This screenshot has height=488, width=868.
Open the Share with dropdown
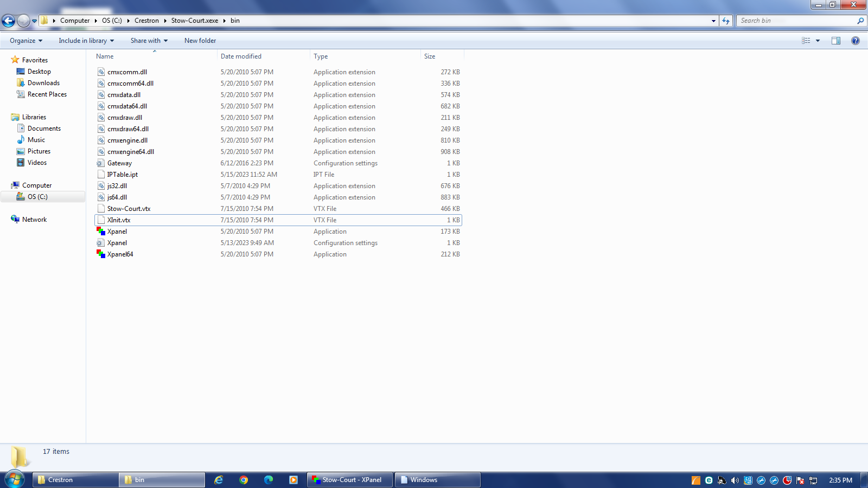pyautogui.click(x=149, y=41)
